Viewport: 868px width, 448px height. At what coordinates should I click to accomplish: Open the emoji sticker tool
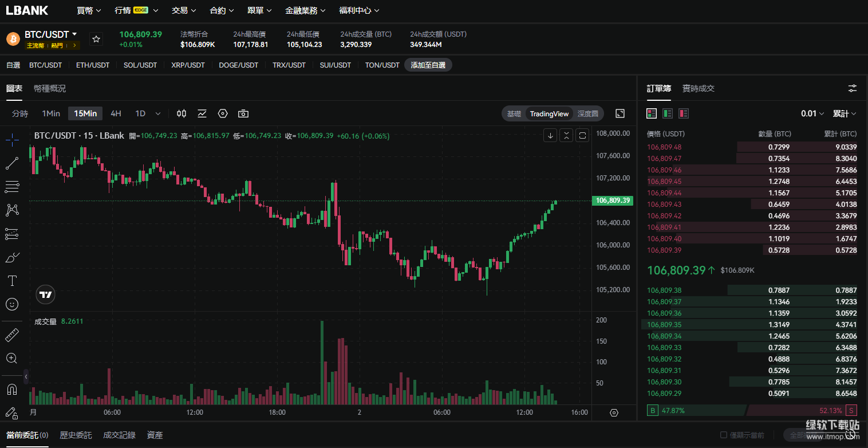12,304
